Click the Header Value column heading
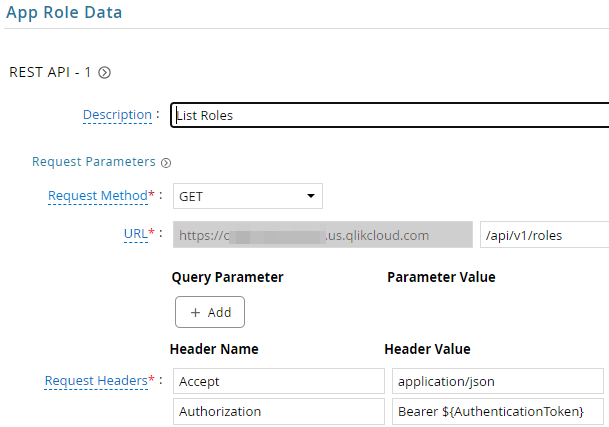 click(x=427, y=349)
